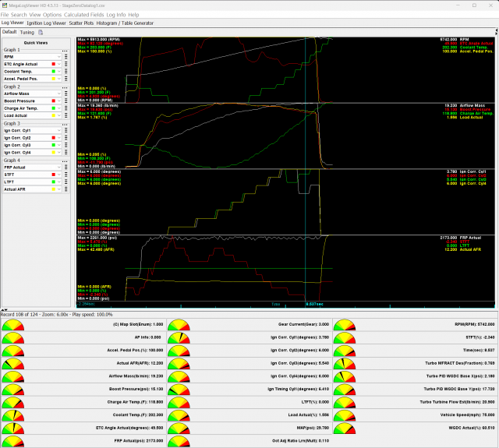Click drag handle beside RPM field

click(67, 56)
